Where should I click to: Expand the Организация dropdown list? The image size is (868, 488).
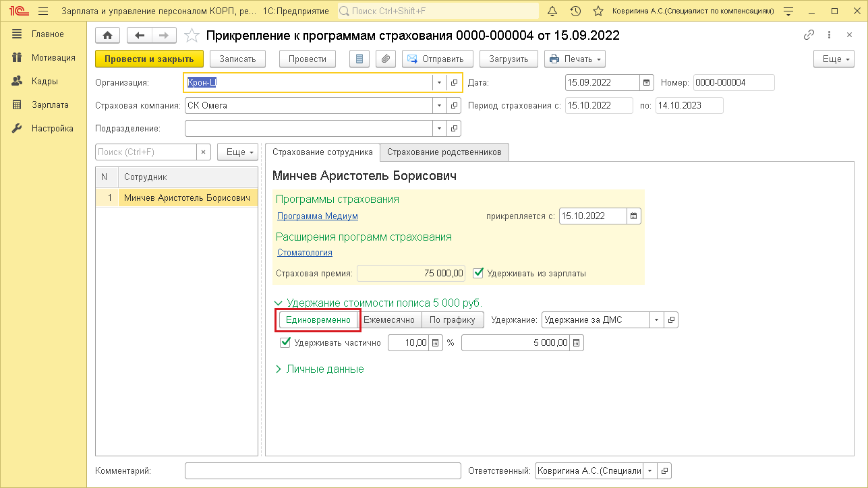coord(439,83)
